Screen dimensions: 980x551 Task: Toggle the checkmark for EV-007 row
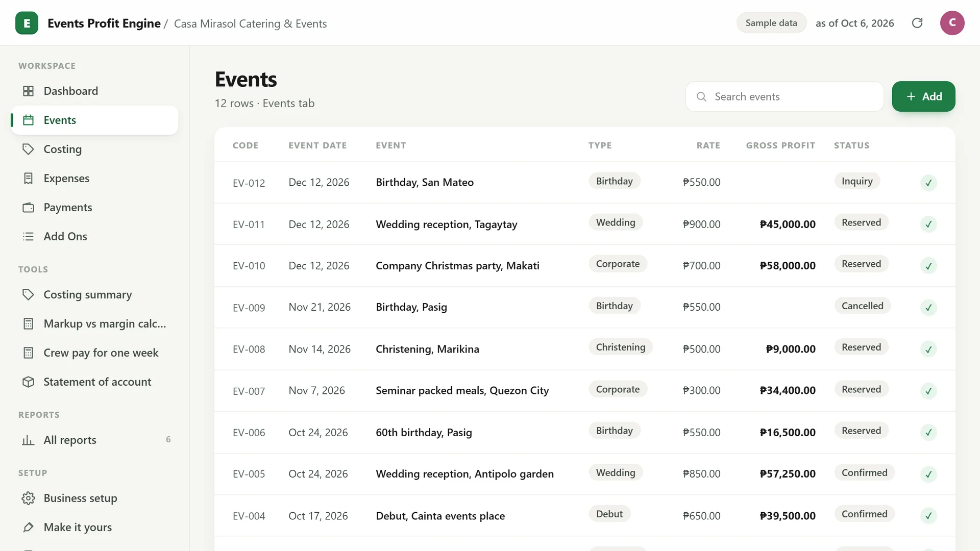[x=928, y=391]
